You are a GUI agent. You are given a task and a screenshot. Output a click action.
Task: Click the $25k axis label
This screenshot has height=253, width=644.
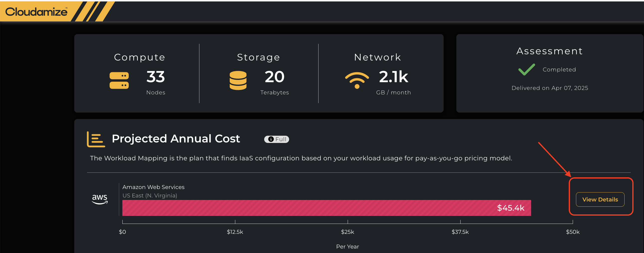tap(347, 232)
